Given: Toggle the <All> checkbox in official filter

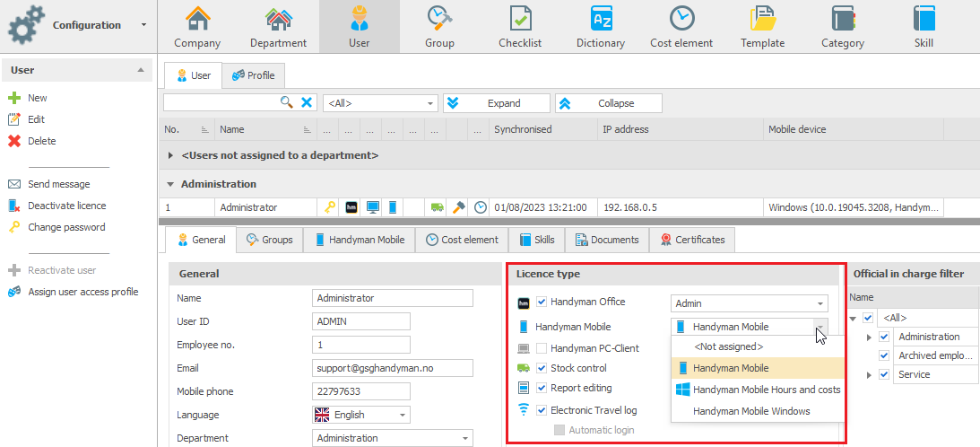Looking at the screenshot, I should click(x=868, y=318).
